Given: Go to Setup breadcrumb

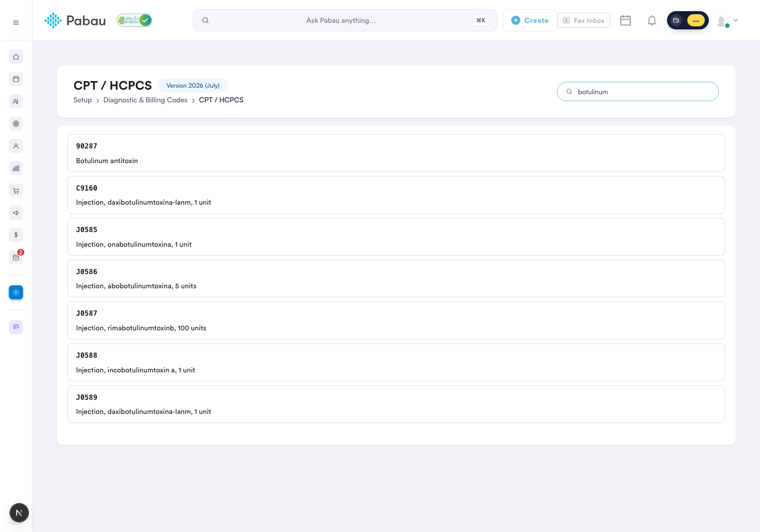Looking at the screenshot, I should (83, 100).
